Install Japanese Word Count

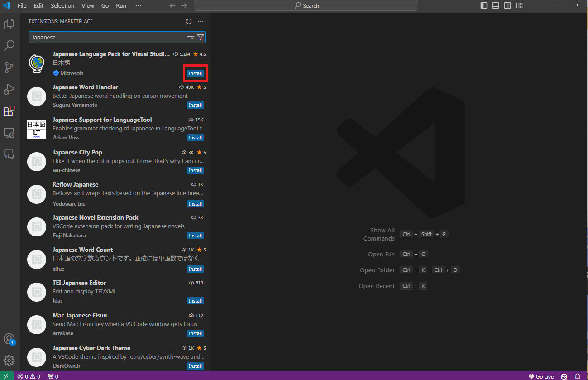coord(195,269)
